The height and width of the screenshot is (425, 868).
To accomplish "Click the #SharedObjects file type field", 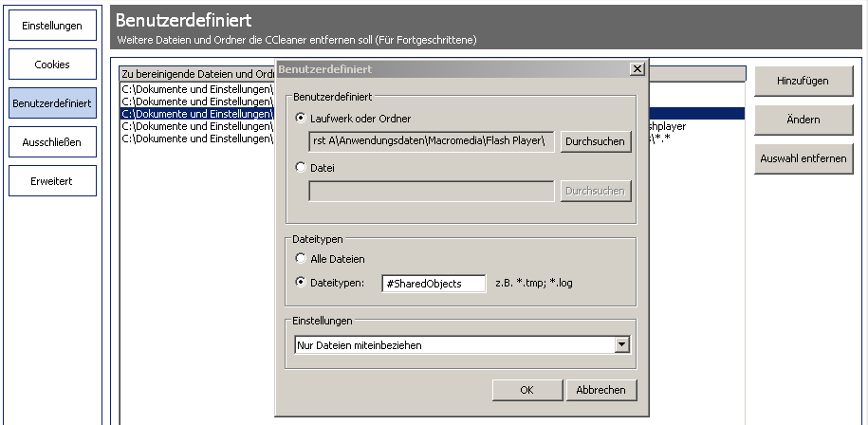I will point(434,284).
